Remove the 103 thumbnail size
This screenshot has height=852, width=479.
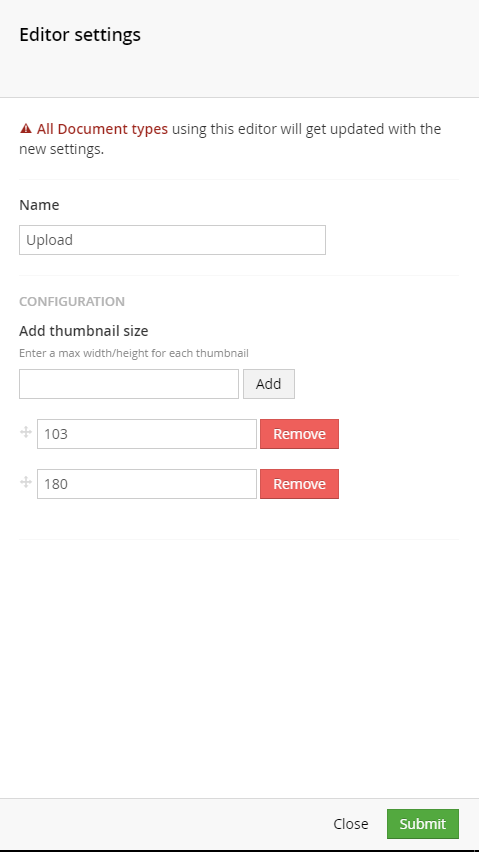299,434
